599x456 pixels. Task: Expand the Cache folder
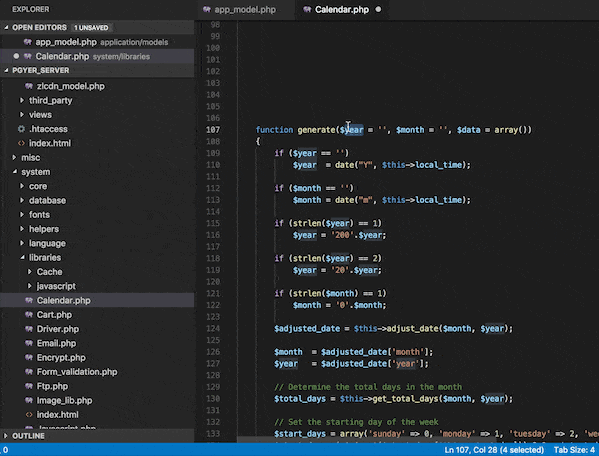29,272
